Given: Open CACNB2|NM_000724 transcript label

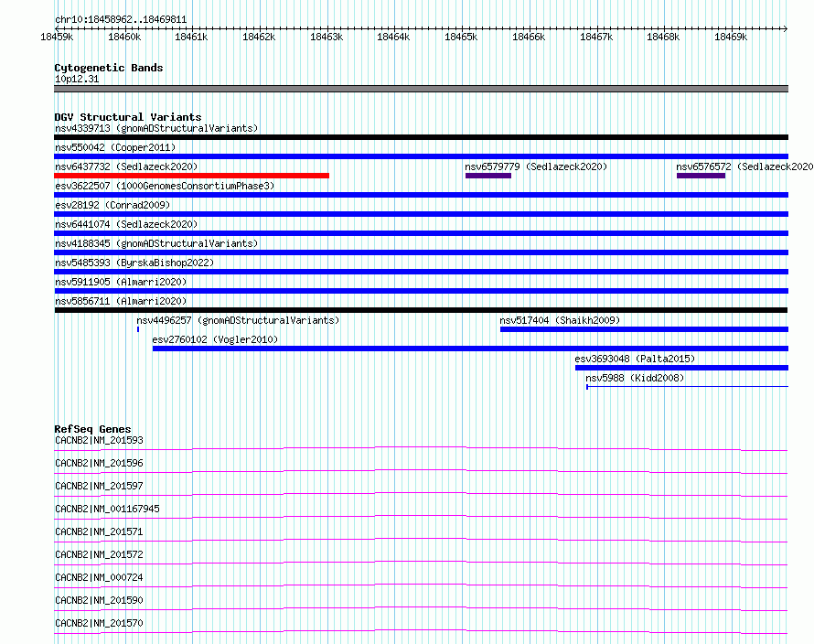Looking at the screenshot, I should [99, 577].
